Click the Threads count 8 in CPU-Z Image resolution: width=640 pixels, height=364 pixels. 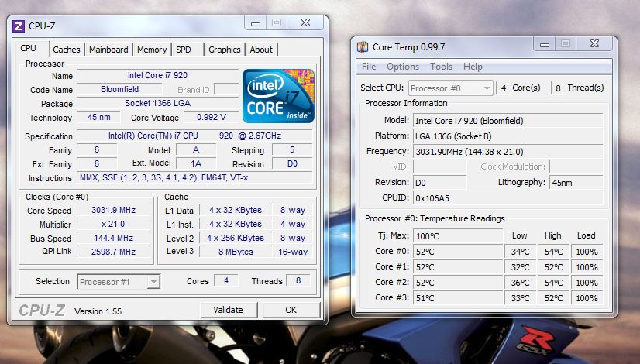tap(298, 281)
